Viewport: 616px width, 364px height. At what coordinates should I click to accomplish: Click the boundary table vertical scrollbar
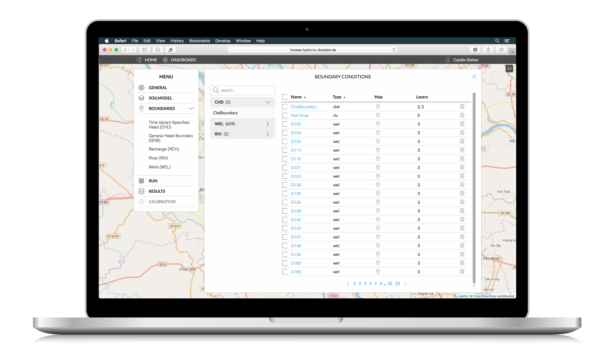[x=474, y=188]
